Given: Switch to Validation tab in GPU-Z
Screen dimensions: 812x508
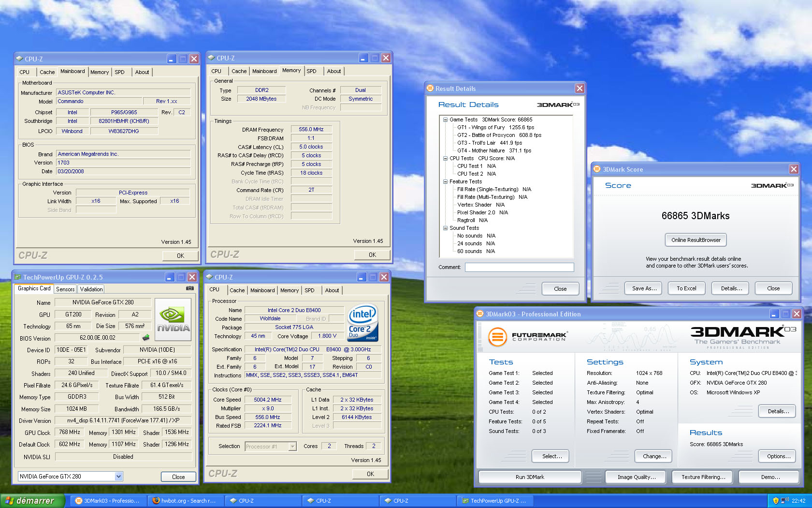Looking at the screenshot, I should 91,289.
